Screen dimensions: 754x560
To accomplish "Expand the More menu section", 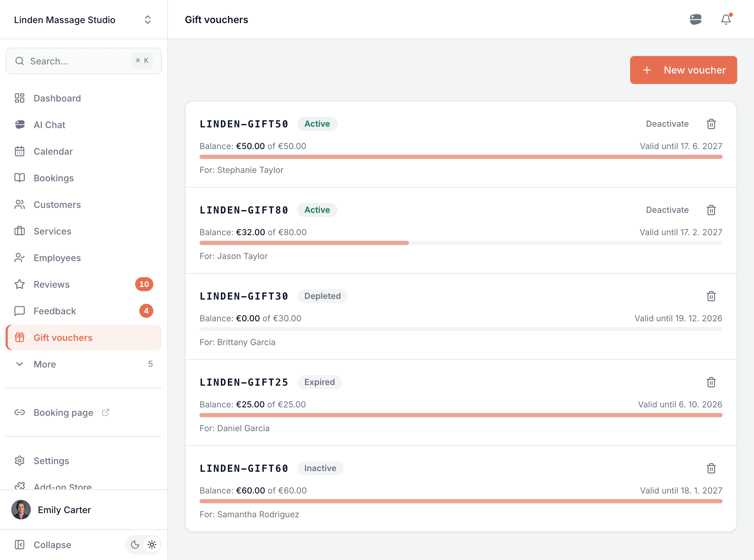I will coord(83,364).
